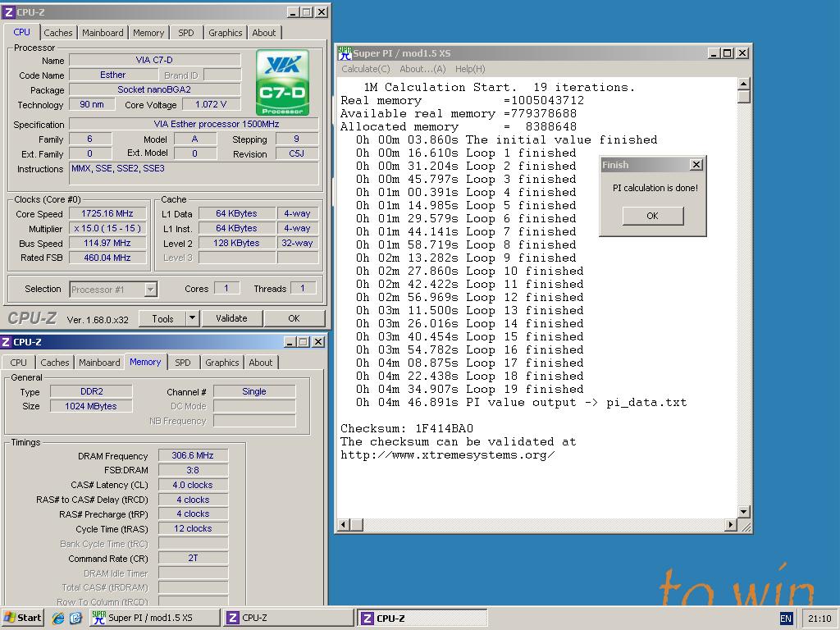Open the Help(H) menu in Super PI
This screenshot has height=630, width=840.
470,69
